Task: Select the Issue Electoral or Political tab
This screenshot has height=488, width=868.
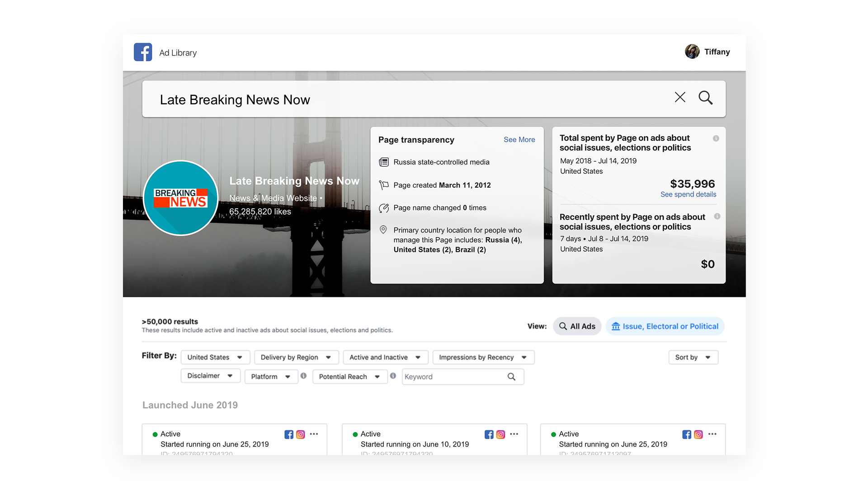Action: (665, 327)
